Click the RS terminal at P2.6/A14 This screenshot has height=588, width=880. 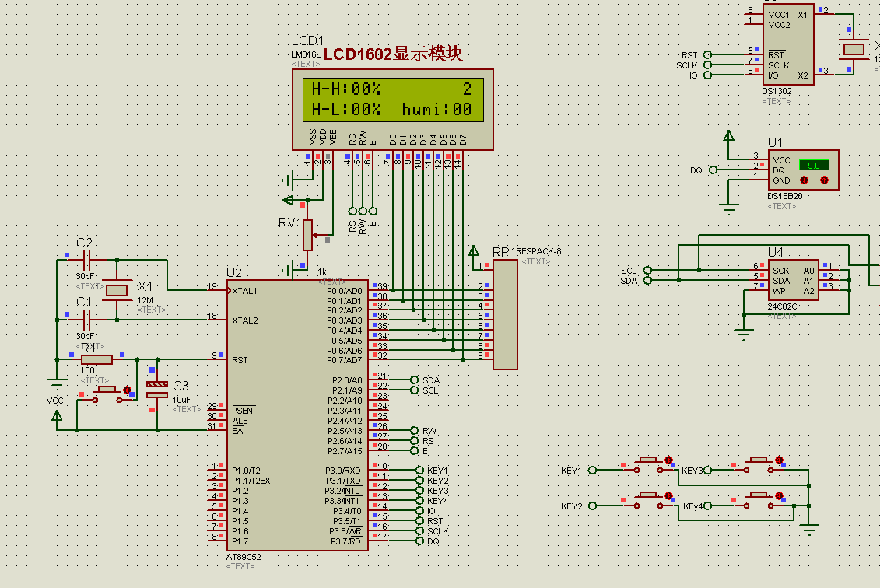tap(414, 440)
